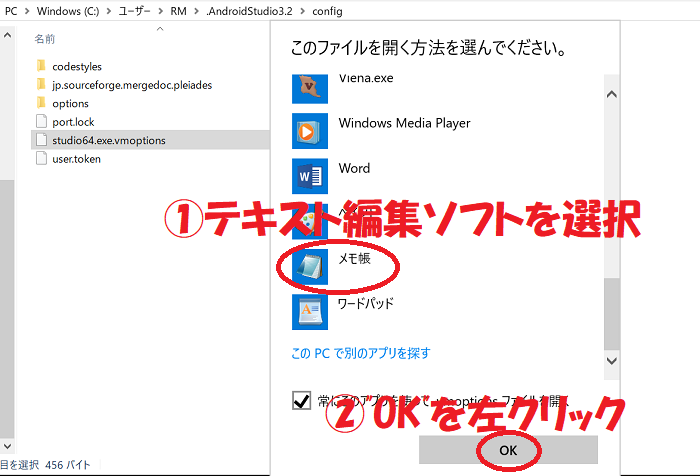The height and width of the screenshot is (476, 700).
Task: Select the codestyles folder icon
Action: 41,66
